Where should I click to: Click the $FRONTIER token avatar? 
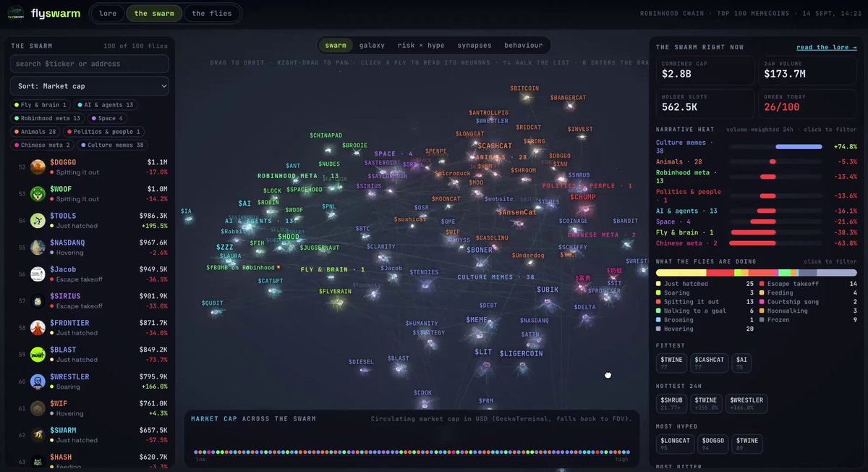38,328
